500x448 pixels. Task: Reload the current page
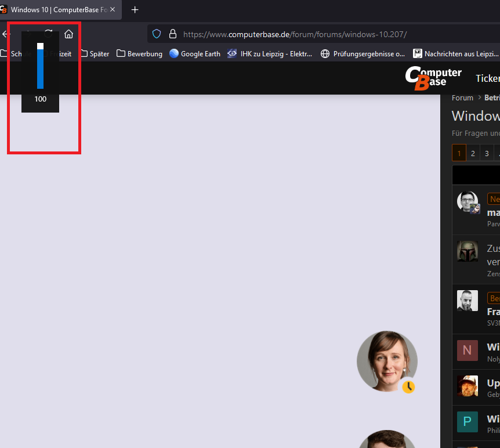(x=49, y=34)
